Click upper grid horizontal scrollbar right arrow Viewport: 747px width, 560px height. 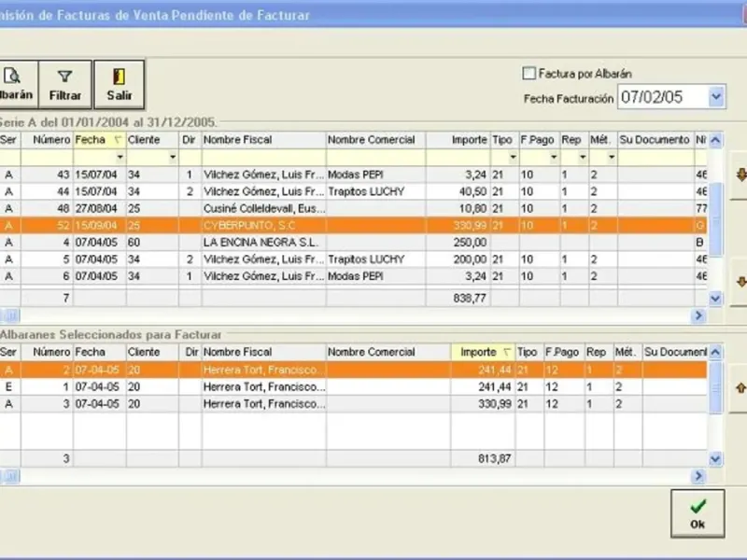click(698, 315)
